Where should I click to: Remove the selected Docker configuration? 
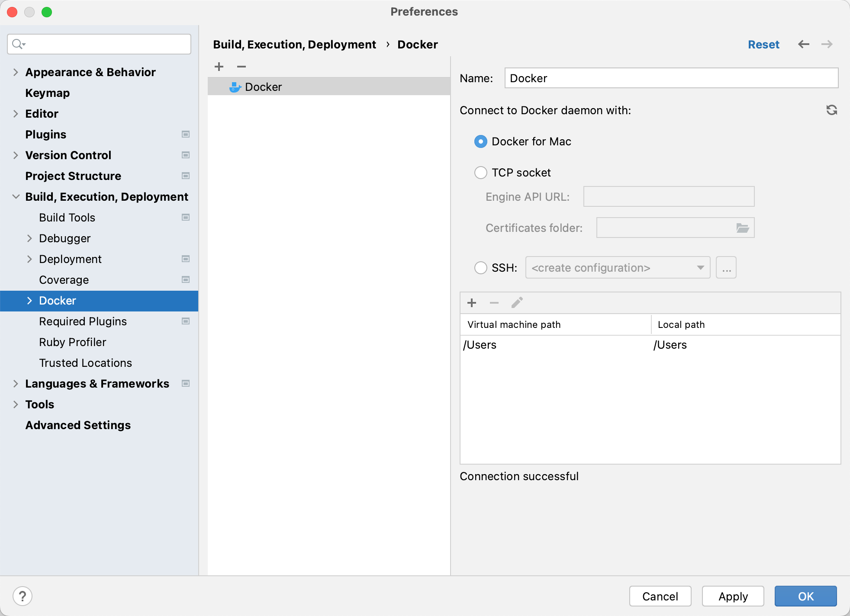tap(241, 67)
